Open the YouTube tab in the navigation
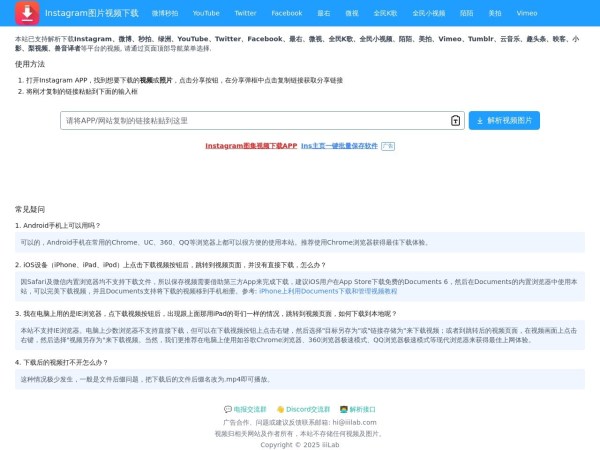 pyautogui.click(x=206, y=13)
